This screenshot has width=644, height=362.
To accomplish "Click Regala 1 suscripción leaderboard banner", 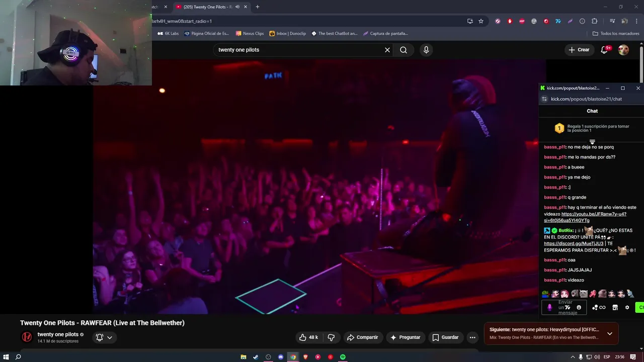I will click(x=592, y=128).
